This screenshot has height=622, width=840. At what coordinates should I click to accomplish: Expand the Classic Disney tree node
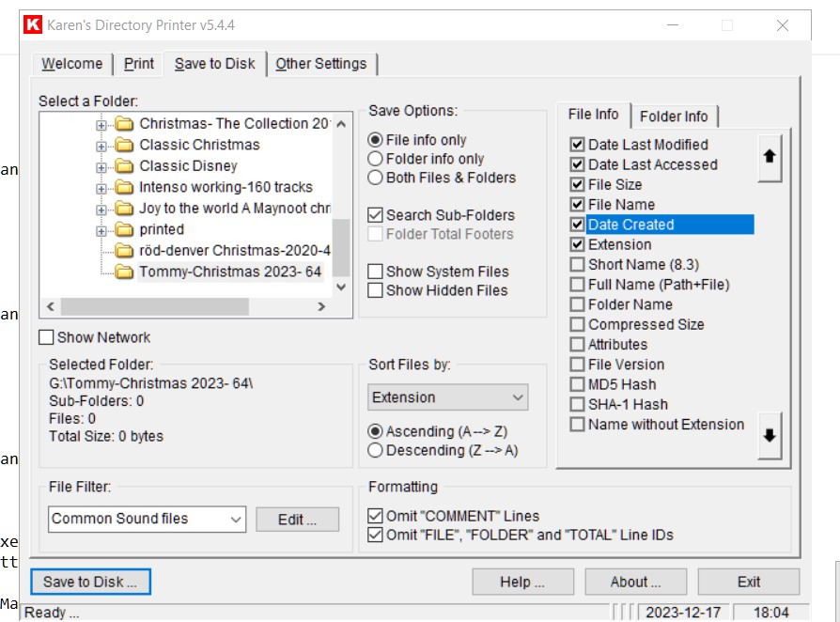101,167
